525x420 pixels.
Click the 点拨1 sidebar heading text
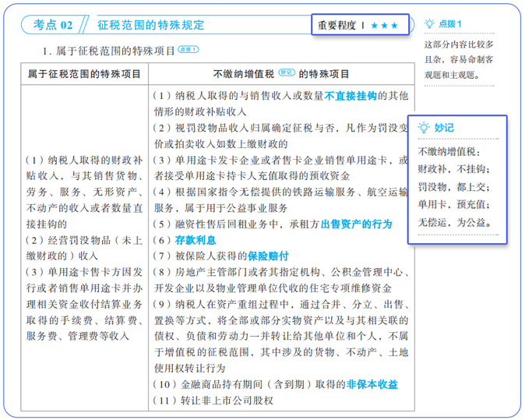pos(449,24)
